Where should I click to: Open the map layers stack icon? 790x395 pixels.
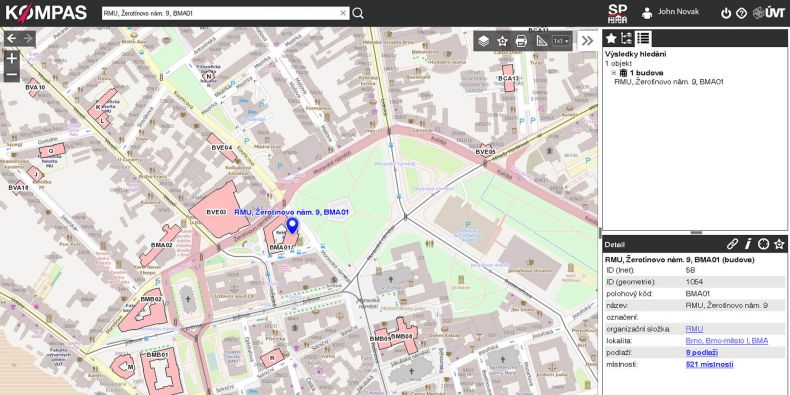483,41
